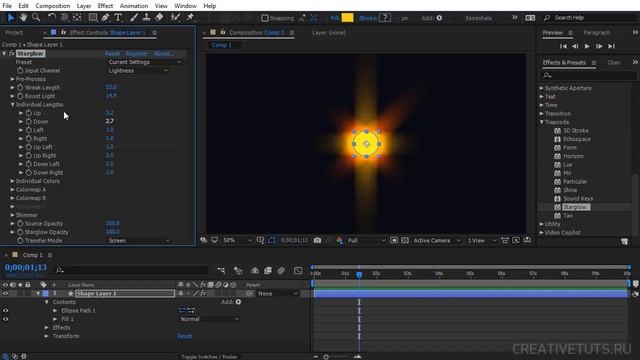The image size is (640, 360).
Task: Toggle transparency grid in viewer
Action: pyautogui.click(x=404, y=240)
